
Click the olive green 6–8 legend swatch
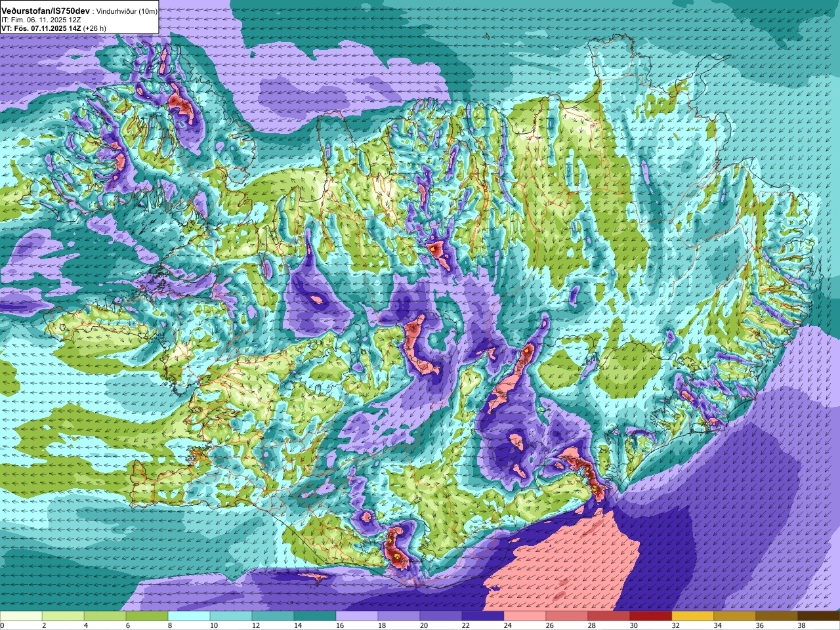point(147,616)
